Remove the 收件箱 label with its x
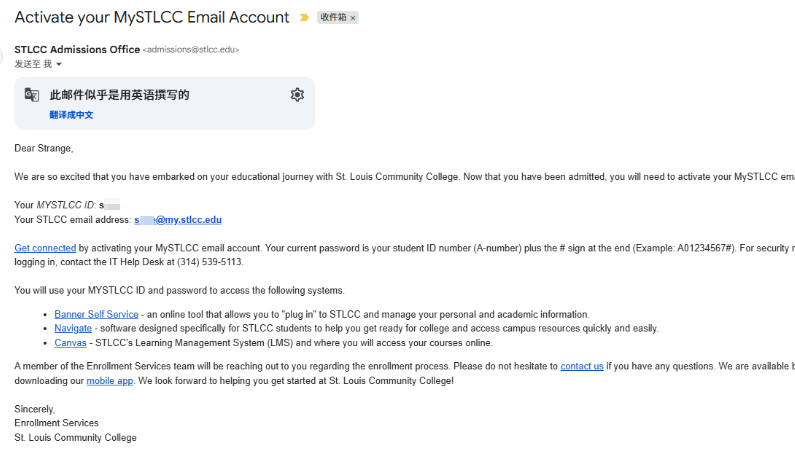This screenshot has height=462, width=795. coord(353,18)
